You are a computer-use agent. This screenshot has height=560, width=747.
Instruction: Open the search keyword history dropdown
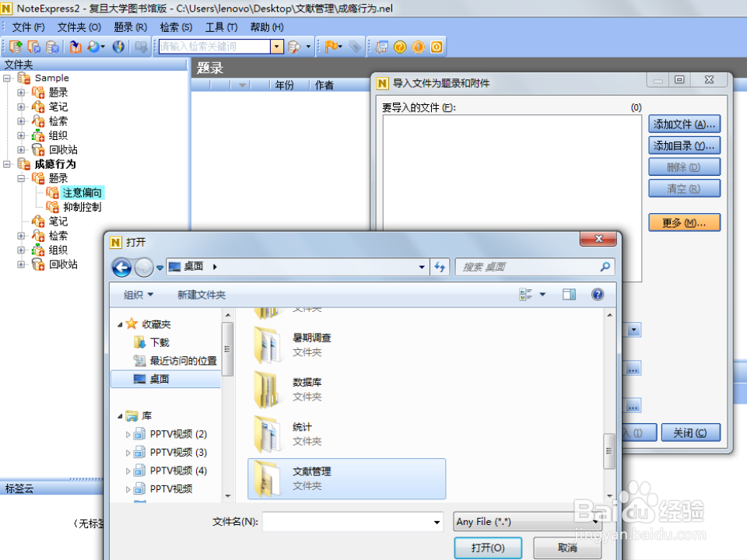277,47
